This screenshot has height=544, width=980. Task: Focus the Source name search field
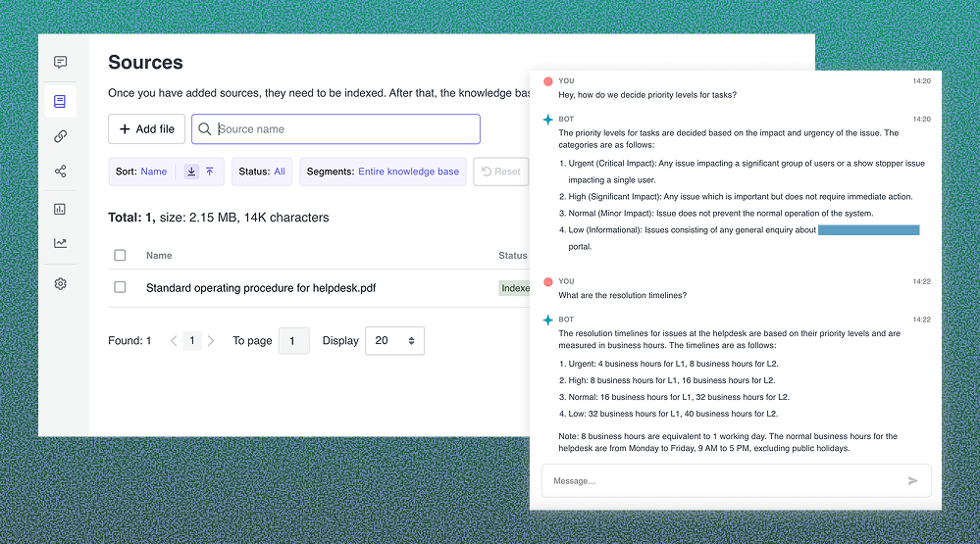point(343,129)
